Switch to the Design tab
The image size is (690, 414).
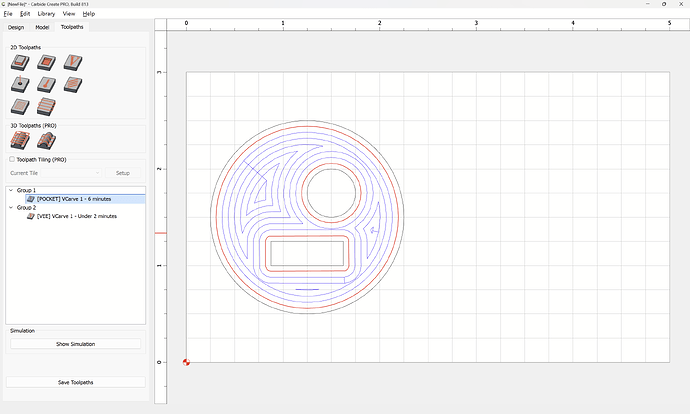coord(16,27)
